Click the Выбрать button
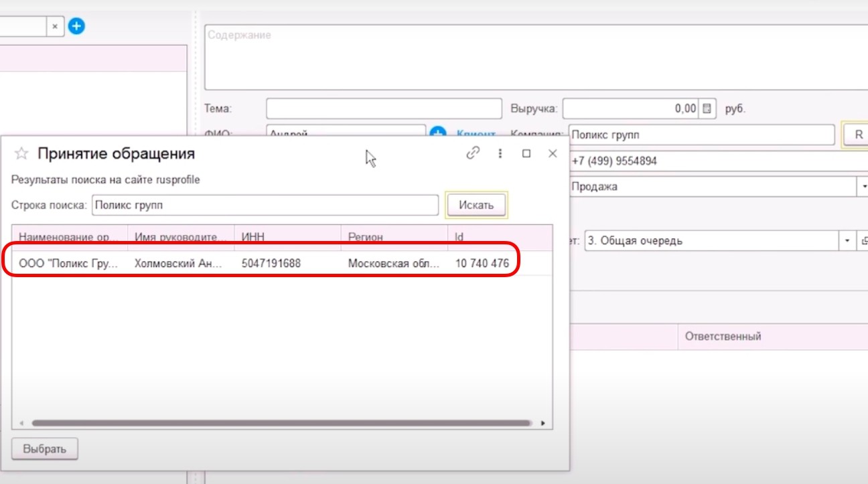The height and width of the screenshot is (484, 868). coord(45,449)
